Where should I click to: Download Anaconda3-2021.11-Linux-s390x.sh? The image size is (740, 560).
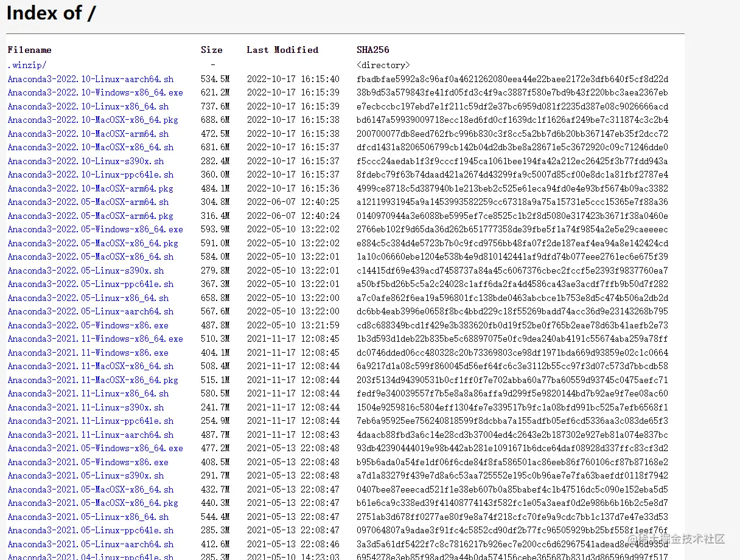pyautogui.click(x=86, y=407)
